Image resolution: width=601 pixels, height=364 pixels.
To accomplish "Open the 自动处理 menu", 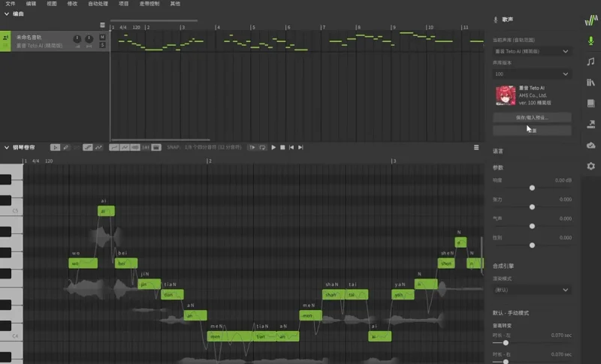I will tap(98, 4).
